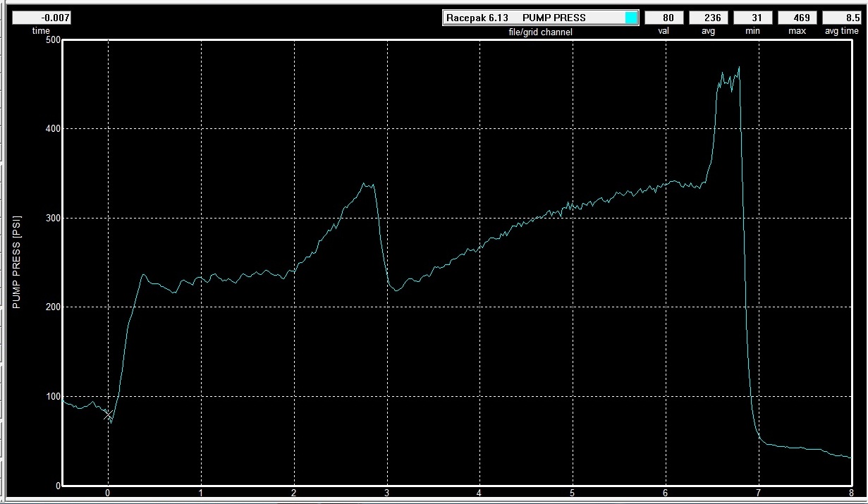This screenshot has width=868, height=504.
Task: Select the avg value box showing 236
Action: [708, 18]
